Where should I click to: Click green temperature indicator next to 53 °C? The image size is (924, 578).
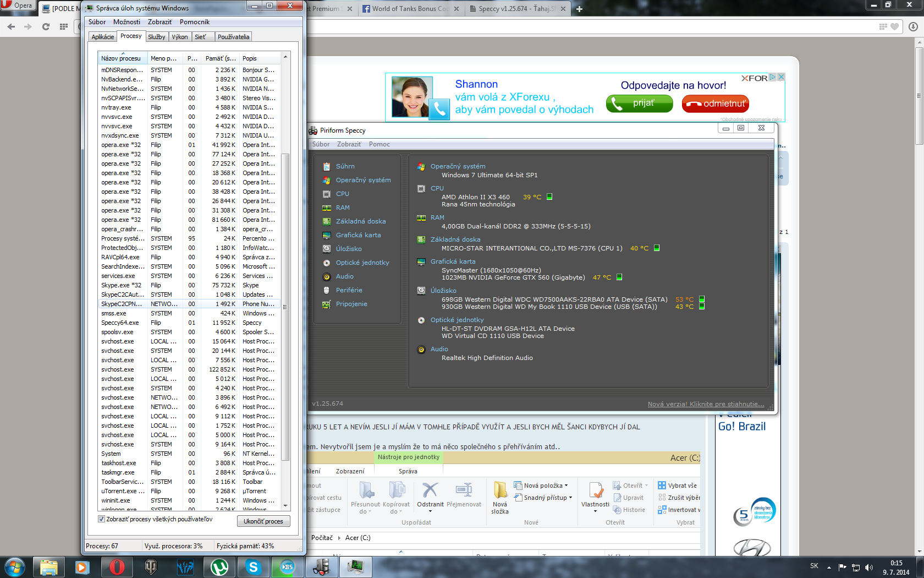pos(702,299)
